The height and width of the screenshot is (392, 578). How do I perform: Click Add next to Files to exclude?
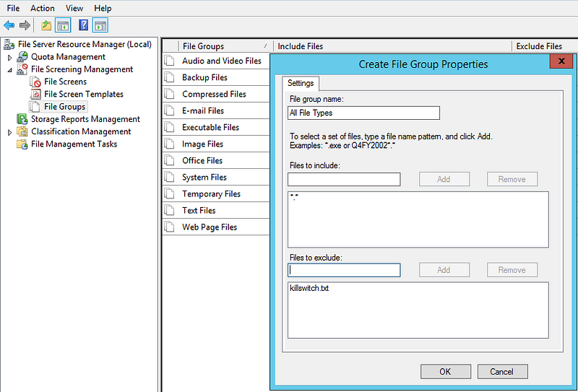[x=444, y=270]
